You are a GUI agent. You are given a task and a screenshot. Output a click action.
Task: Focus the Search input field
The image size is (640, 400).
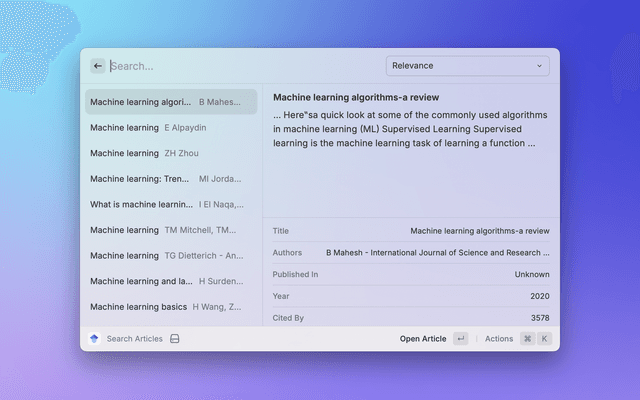(245, 66)
